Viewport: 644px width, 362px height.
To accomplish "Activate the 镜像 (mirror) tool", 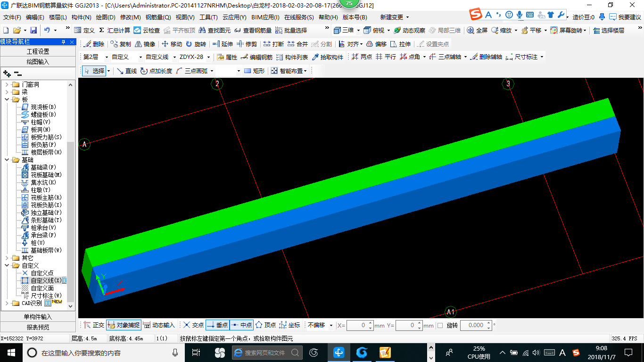I will (x=145, y=44).
